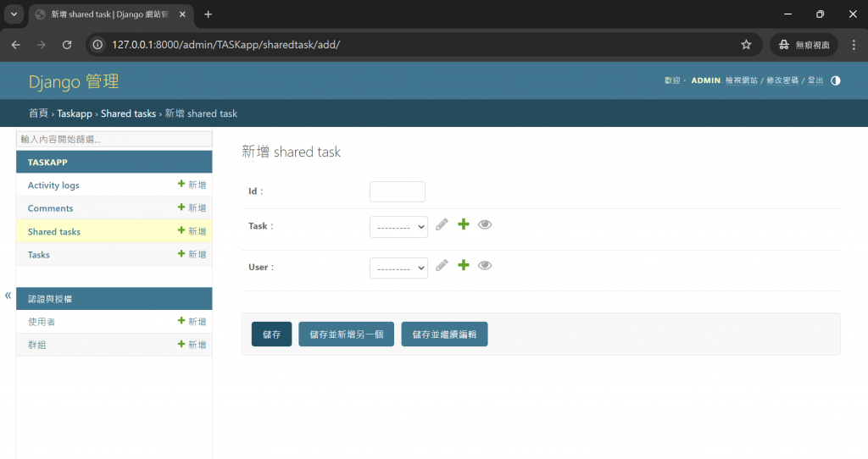Open 使用者 users list in sidebar
This screenshot has height=459, width=868.
click(x=42, y=322)
